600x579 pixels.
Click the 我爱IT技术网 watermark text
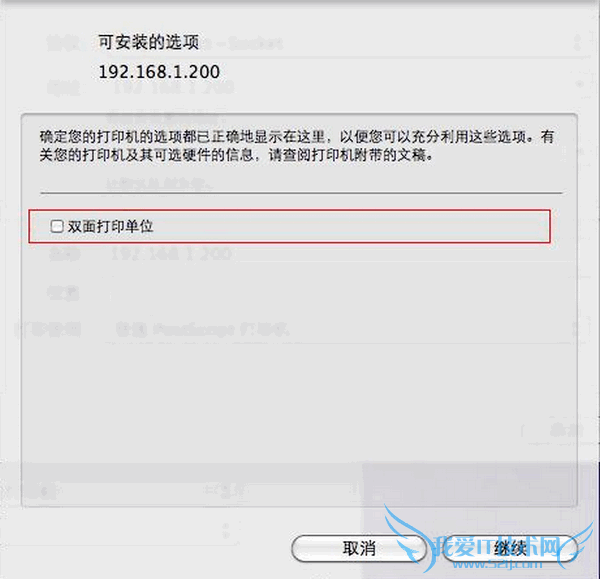(x=497, y=547)
